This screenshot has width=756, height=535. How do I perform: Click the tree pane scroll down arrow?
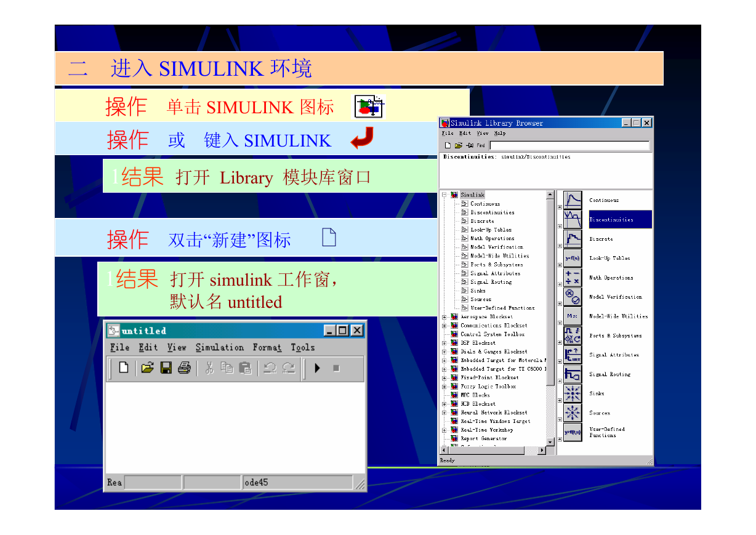[550, 442]
